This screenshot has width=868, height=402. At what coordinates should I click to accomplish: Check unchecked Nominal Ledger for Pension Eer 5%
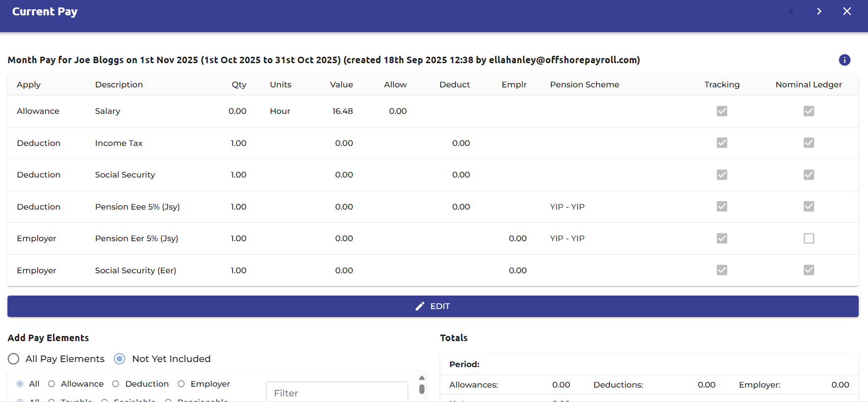click(809, 238)
